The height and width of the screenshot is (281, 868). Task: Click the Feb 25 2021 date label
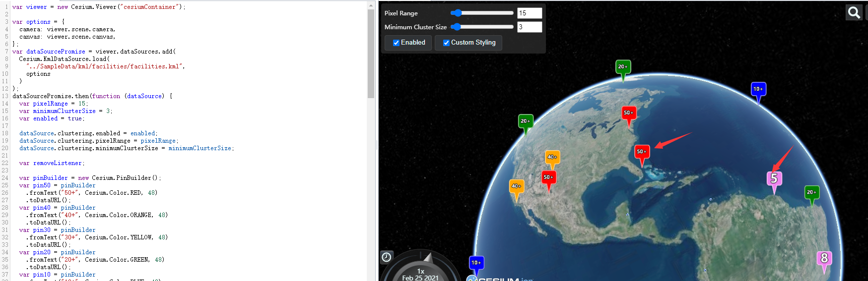pyautogui.click(x=420, y=278)
